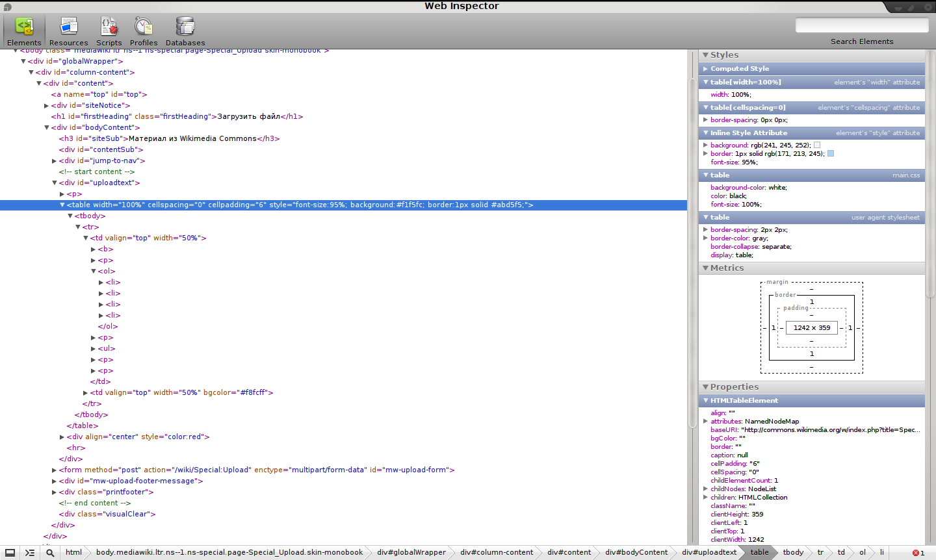Expand div id="mw-upload-footer-message" node
The width and height of the screenshot is (936, 560).
click(x=54, y=481)
